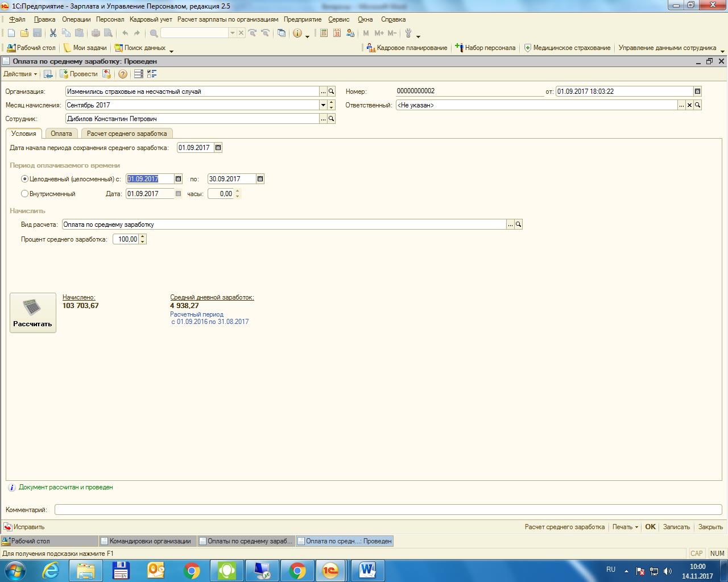Image resolution: width=728 pixels, height=582 pixels.
Task: Open the Действия dropdown menu
Action: (20, 74)
